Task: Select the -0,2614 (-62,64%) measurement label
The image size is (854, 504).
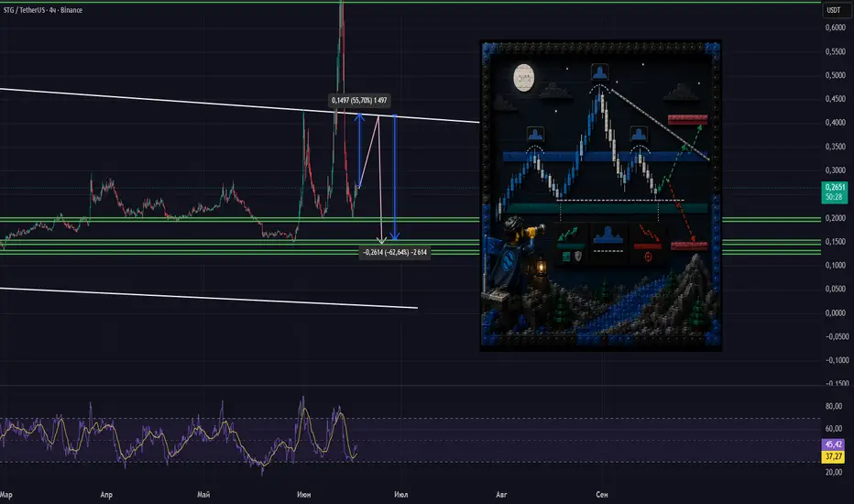Action: pos(395,252)
